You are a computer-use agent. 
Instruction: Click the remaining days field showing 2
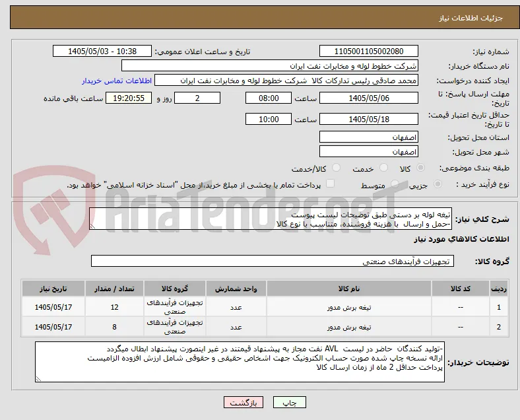pos(197,98)
